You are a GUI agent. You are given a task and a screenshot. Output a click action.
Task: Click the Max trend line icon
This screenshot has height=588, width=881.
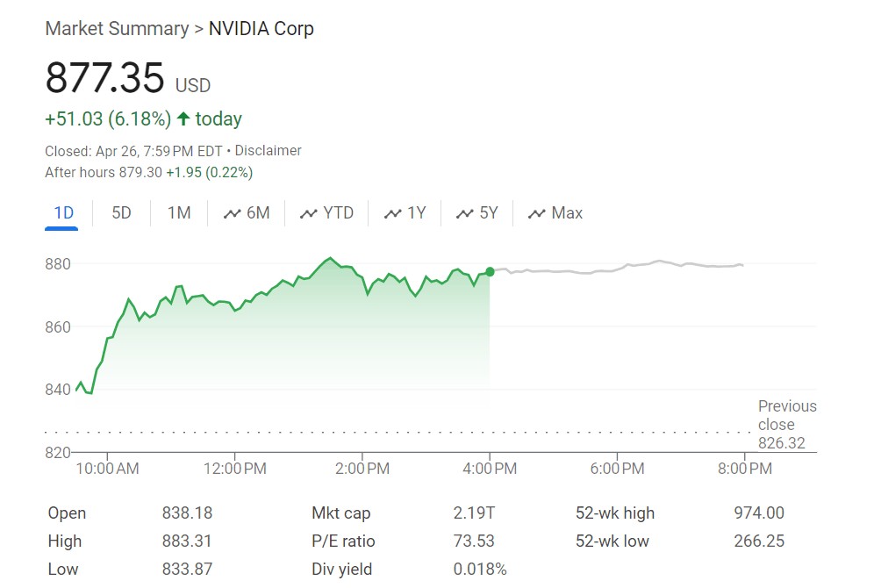coord(536,214)
